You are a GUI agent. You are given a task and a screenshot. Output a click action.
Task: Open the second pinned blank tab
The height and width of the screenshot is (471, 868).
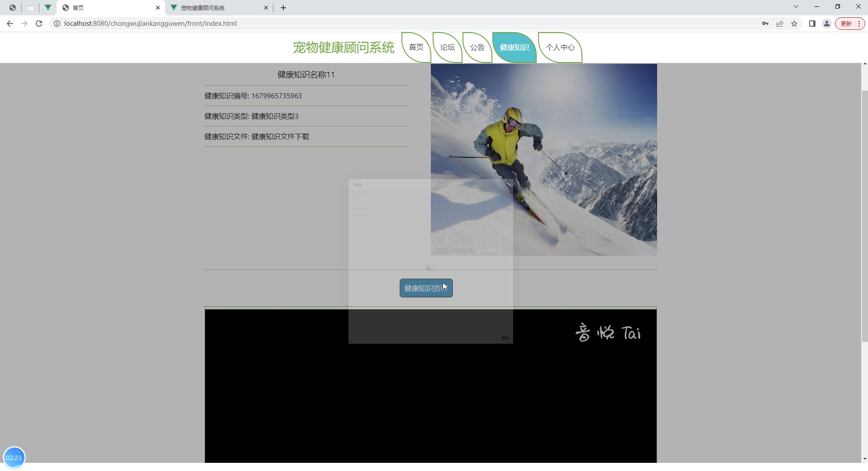(x=30, y=8)
